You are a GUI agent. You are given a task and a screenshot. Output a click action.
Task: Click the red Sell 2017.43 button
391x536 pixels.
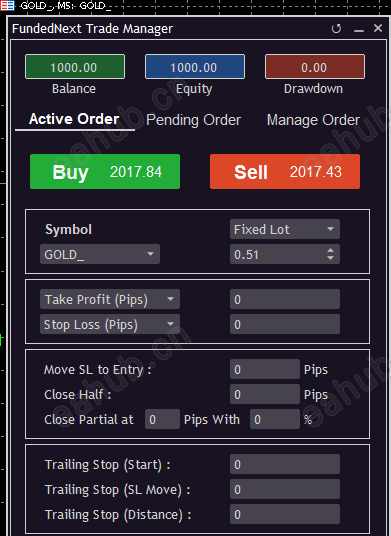click(285, 172)
